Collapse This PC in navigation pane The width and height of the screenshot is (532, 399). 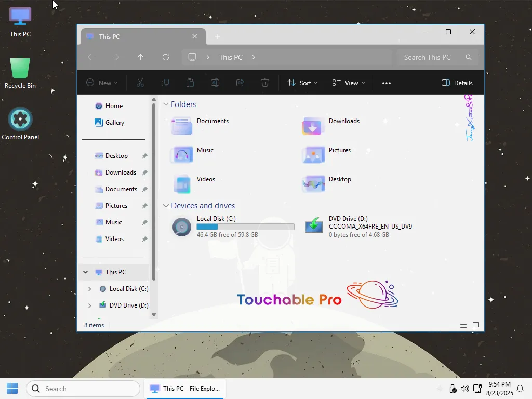click(x=86, y=272)
